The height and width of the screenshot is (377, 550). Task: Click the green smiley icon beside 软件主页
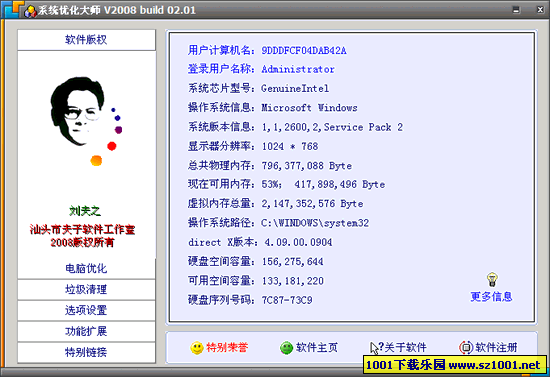tap(286, 348)
